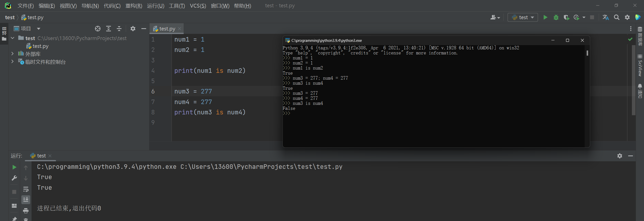The width and height of the screenshot is (644, 221).
Task: Click the green inspection checkmark
Action: 630,39
